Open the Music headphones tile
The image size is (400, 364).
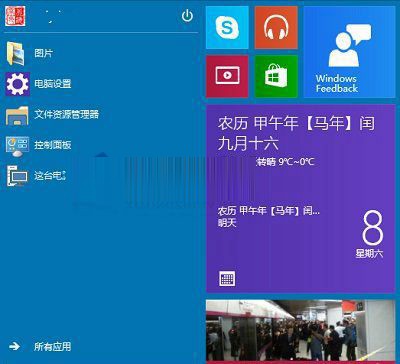coord(276,27)
